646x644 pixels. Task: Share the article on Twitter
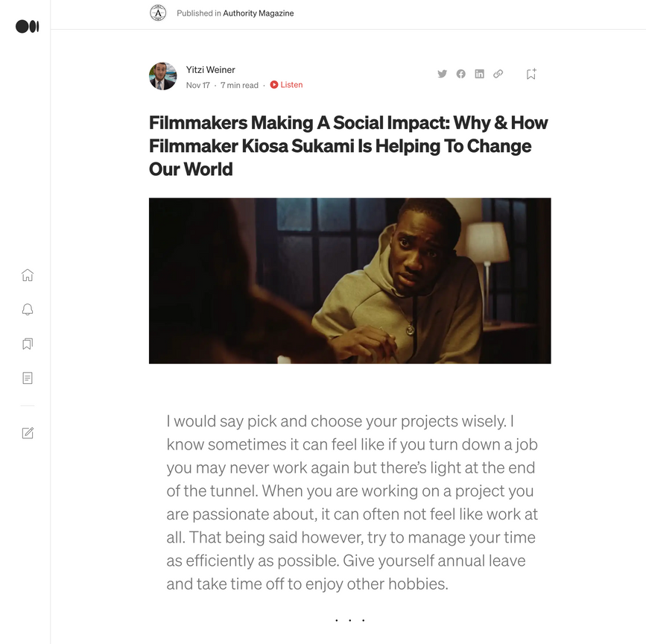[x=442, y=74]
